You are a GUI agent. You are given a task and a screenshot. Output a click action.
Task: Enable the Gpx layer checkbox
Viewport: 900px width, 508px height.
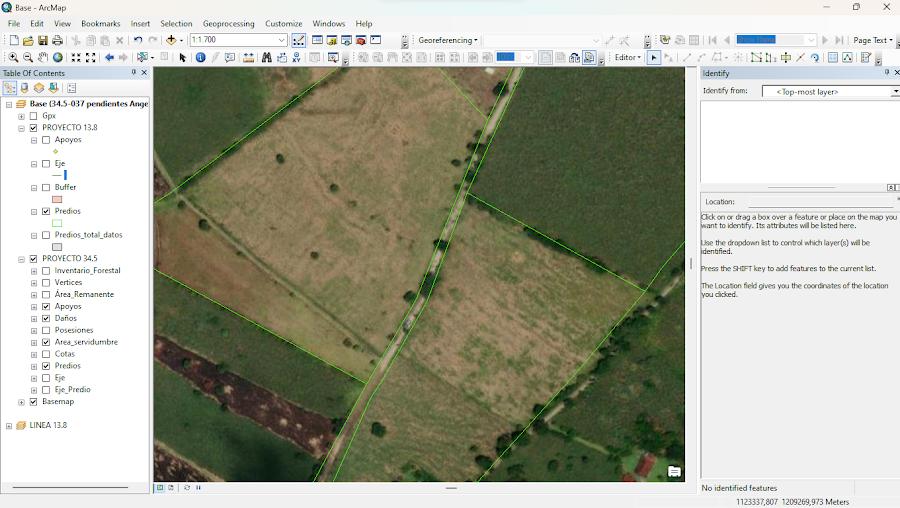point(33,116)
